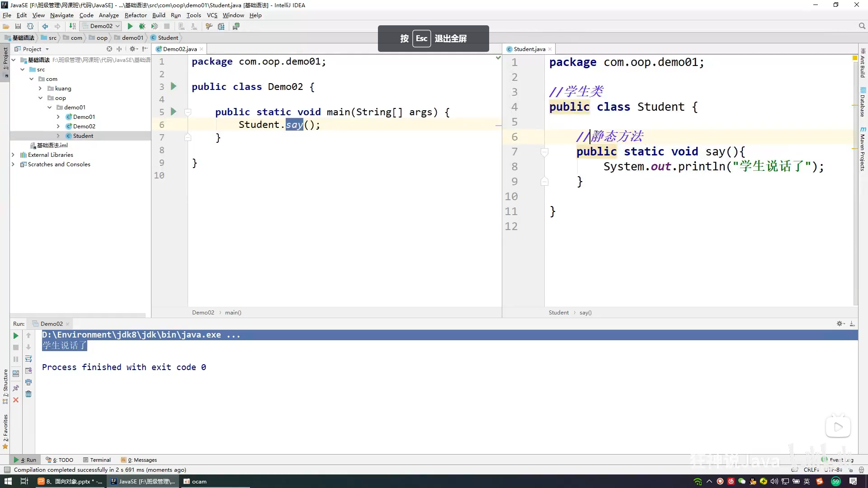Viewport: 868px width, 488px height.
Task: Click the demo01 breadcrumb in navigation bar
Action: 132,38
